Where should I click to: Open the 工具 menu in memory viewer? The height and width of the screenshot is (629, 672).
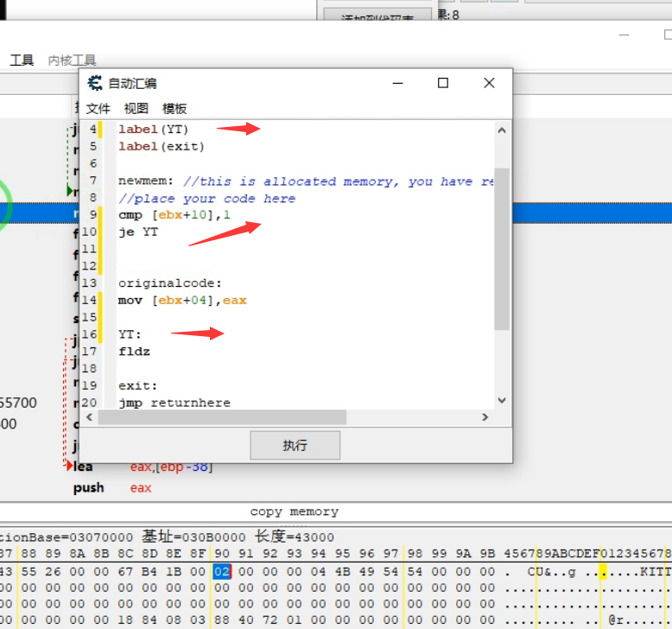pos(22,60)
